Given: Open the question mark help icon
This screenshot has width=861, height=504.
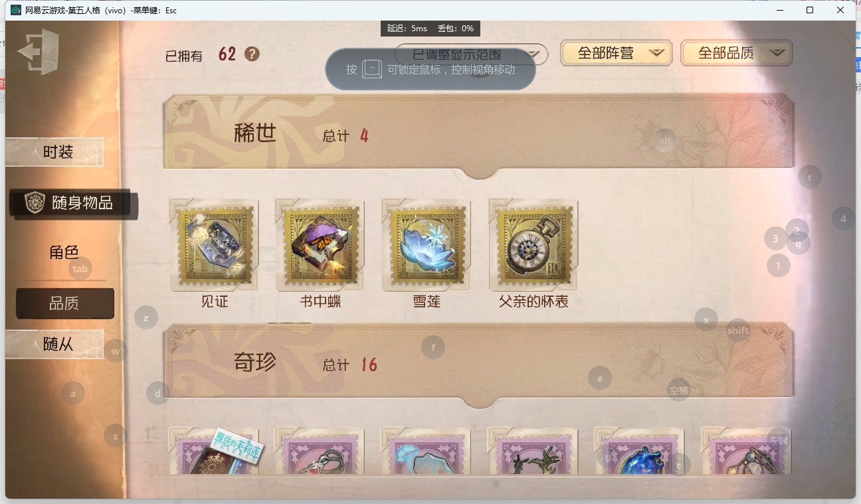Looking at the screenshot, I should (x=252, y=54).
